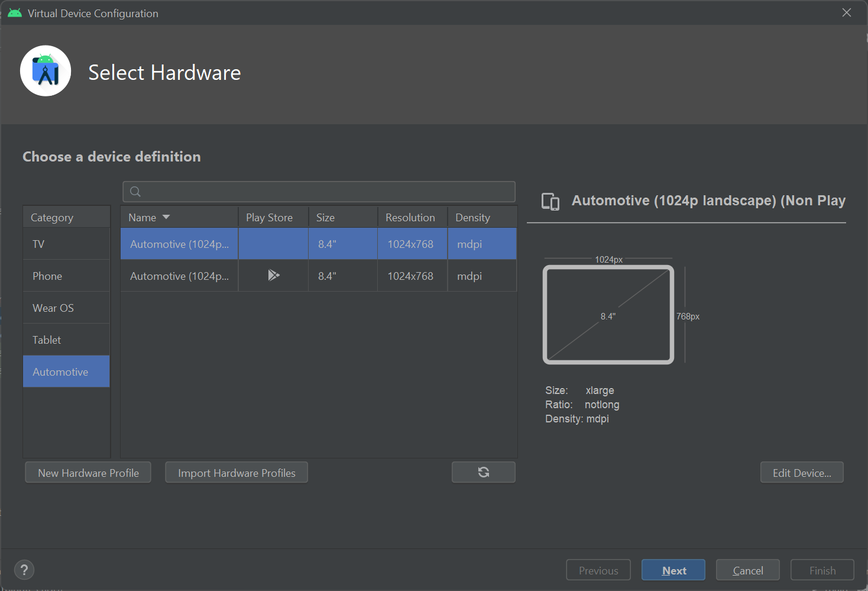Click the Previous button

pyautogui.click(x=598, y=570)
